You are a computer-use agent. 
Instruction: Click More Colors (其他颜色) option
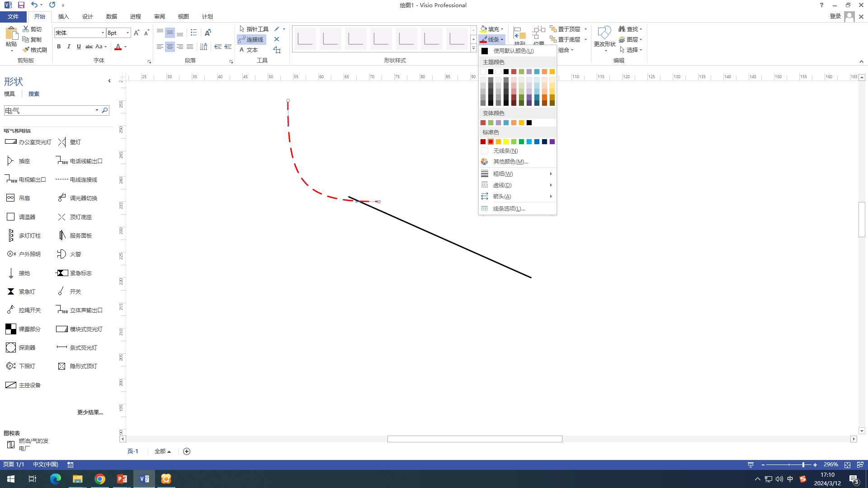coord(510,162)
